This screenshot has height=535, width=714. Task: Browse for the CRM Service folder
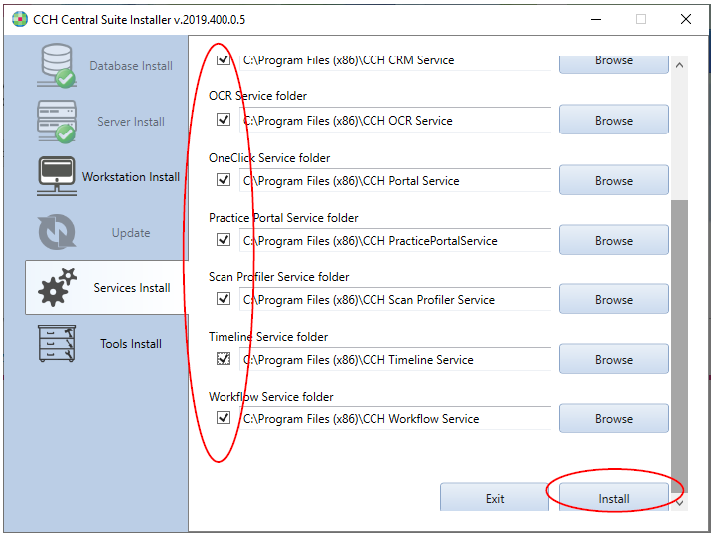(613, 64)
